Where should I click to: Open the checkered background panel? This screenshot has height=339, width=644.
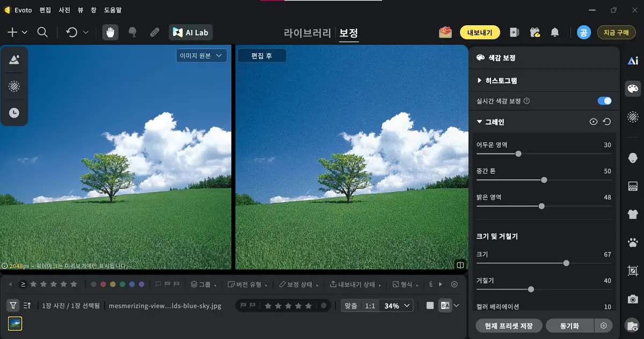click(633, 186)
